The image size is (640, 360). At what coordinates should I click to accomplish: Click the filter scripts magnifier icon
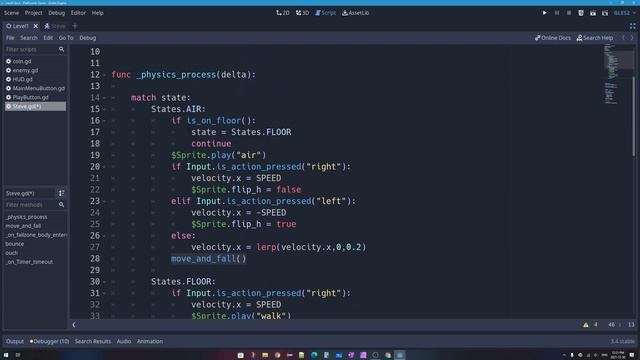coord(61,49)
